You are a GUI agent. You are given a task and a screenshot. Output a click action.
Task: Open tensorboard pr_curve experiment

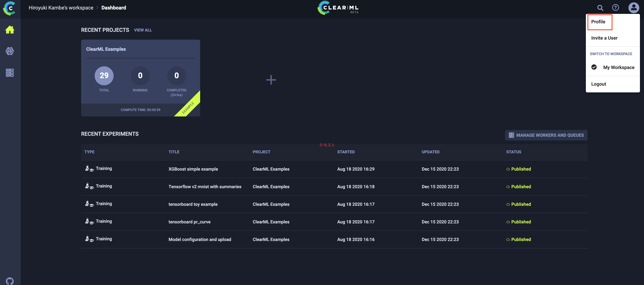pos(189,222)
